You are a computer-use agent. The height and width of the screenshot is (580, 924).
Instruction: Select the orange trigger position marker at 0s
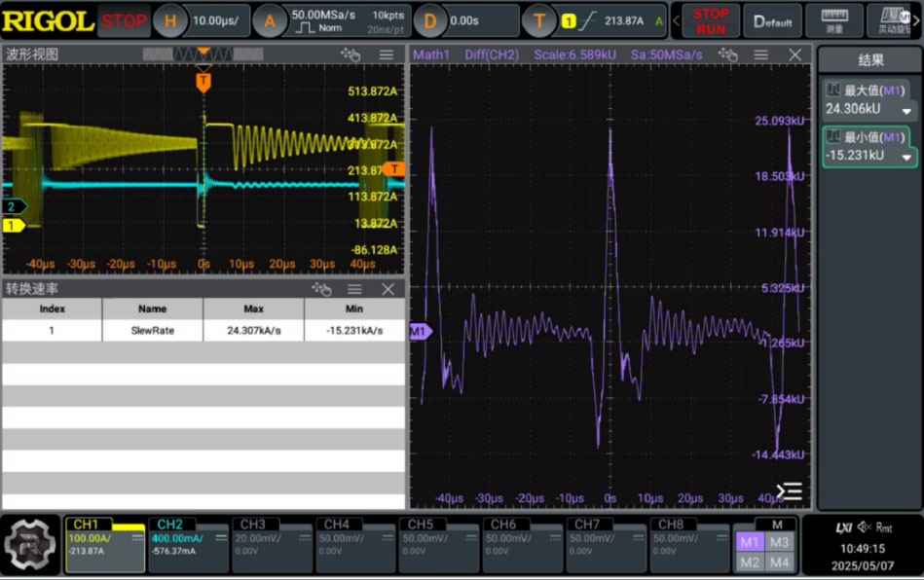pyautogui.click(x=203, y=82)
